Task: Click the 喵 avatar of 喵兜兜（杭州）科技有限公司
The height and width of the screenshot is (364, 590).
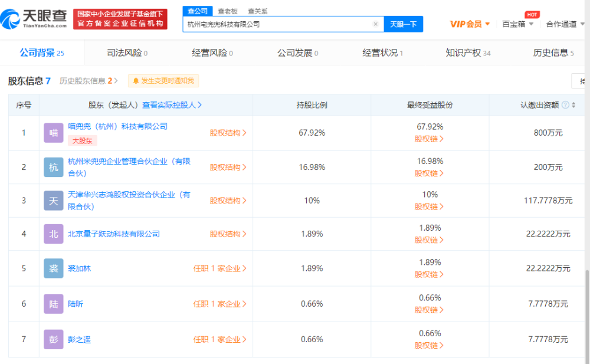Action: click(54, 133)
